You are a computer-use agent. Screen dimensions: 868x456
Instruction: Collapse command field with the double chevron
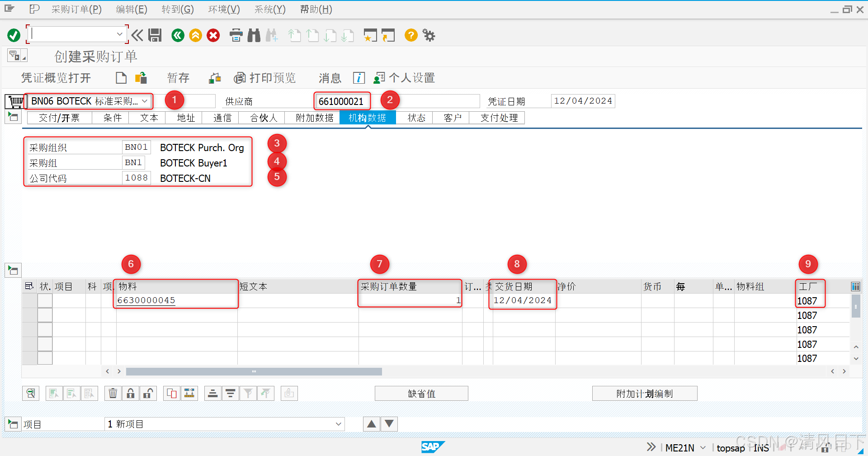click(x=137, y=35)
